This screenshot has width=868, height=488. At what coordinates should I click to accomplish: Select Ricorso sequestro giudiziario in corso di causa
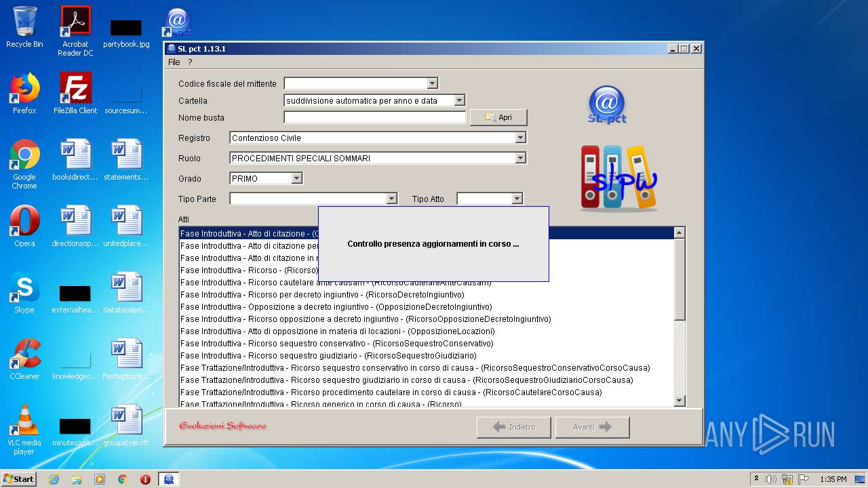427,380
